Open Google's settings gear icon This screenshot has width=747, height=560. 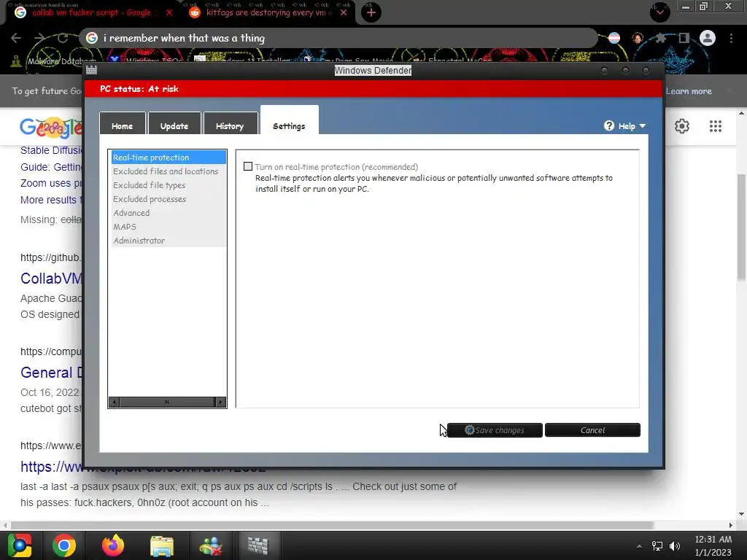(682, 126)
